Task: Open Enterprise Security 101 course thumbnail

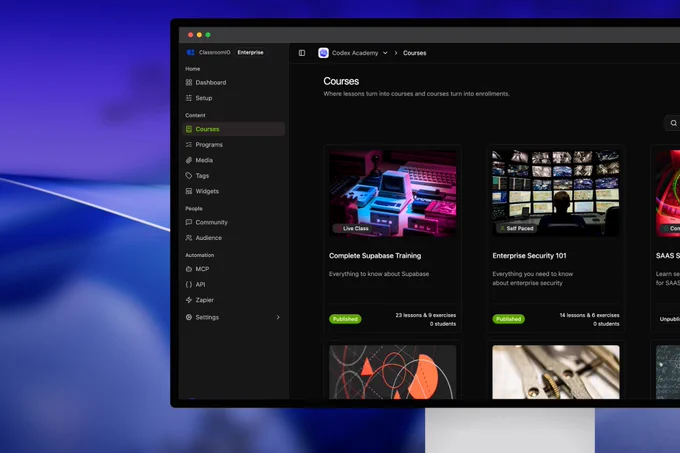Action: [x=556, y=193]
